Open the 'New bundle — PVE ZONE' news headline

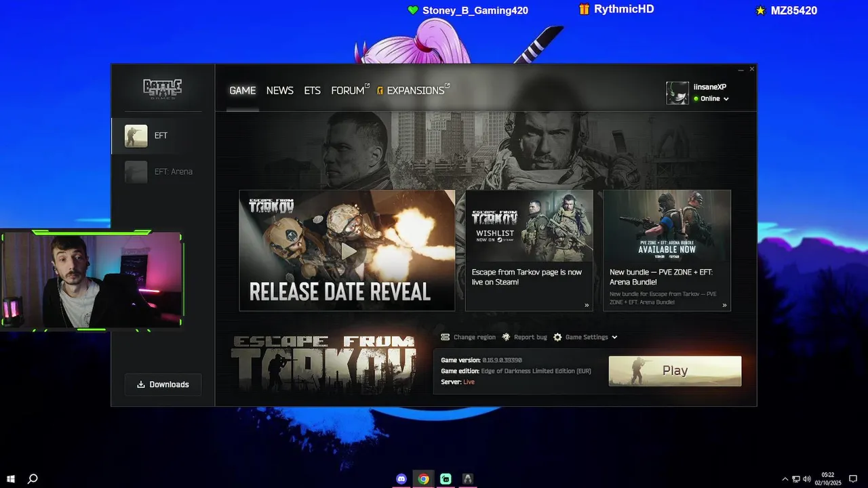(661, 277)
